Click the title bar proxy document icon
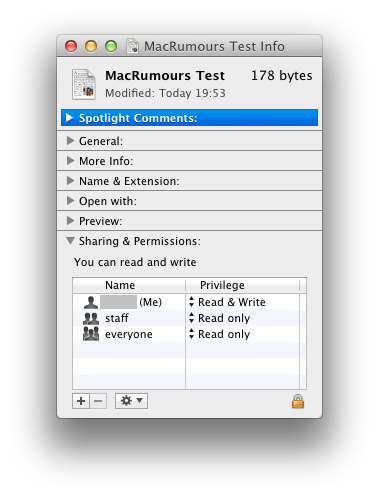 (x=133, y=46)
